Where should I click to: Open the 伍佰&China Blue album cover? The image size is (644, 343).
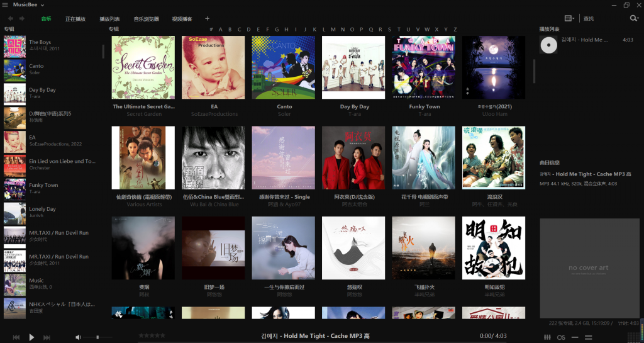pyautogui.click(x=214, y=158)
